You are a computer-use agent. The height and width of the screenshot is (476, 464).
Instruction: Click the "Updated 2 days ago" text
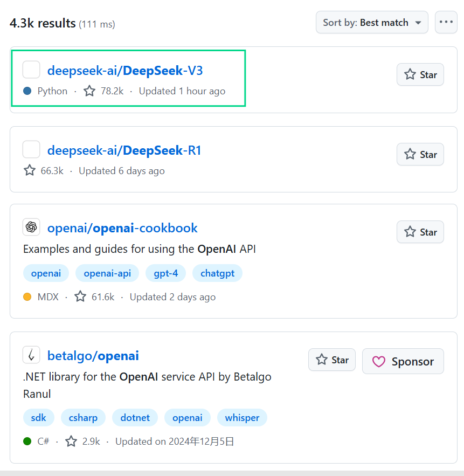click(x=172, y=297)
